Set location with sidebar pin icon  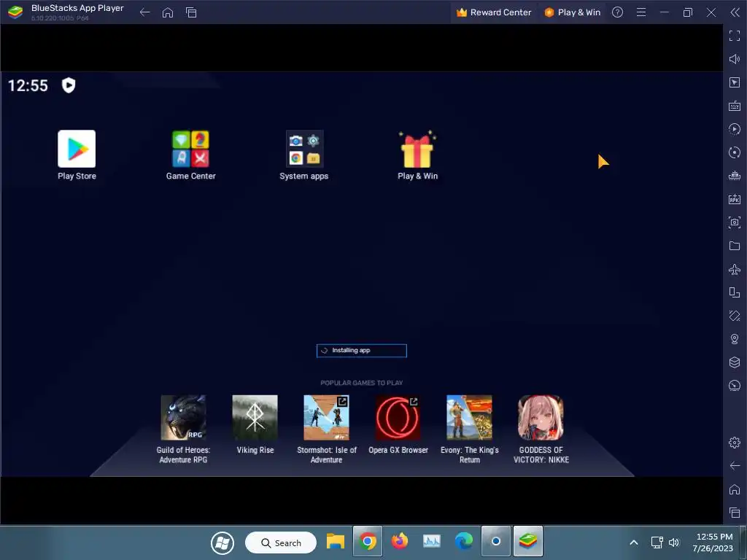735,339
